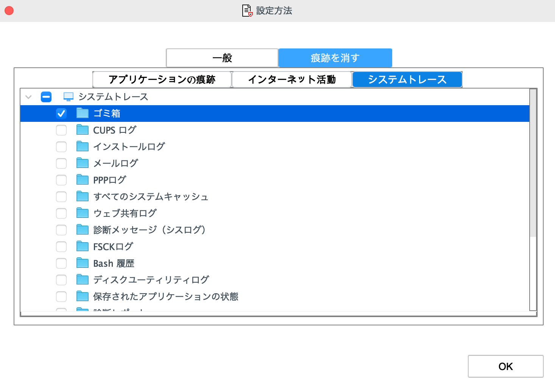Collapse the システムトレース tree chevron
Image resolution: width=555 pixels, height=392 pixels.
pyautogui.click(x=28, y=97)
